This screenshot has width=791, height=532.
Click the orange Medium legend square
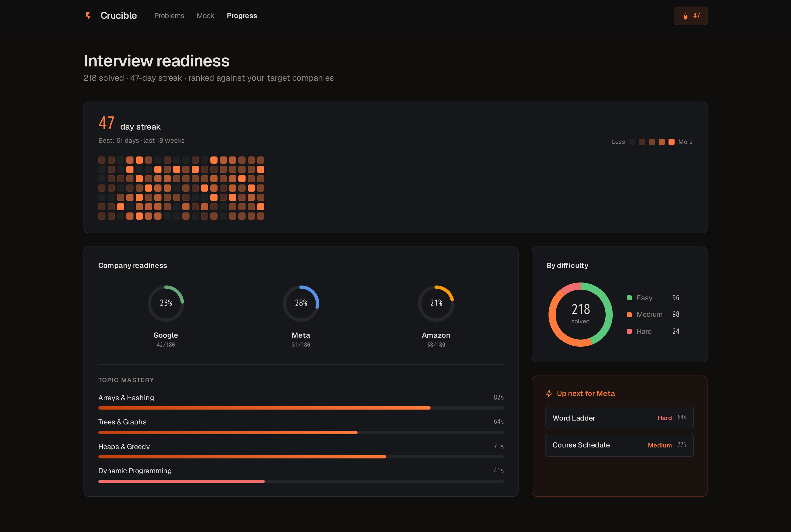point(629,315)
